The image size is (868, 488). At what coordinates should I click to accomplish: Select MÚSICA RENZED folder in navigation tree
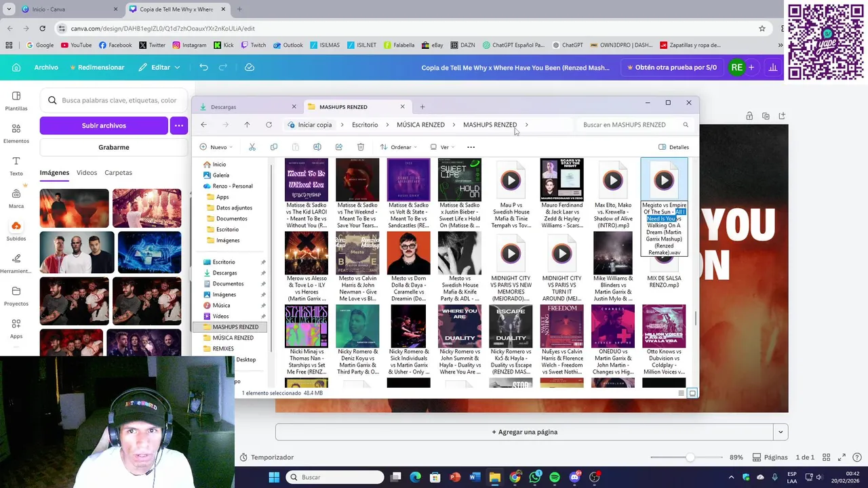(233, 338)
